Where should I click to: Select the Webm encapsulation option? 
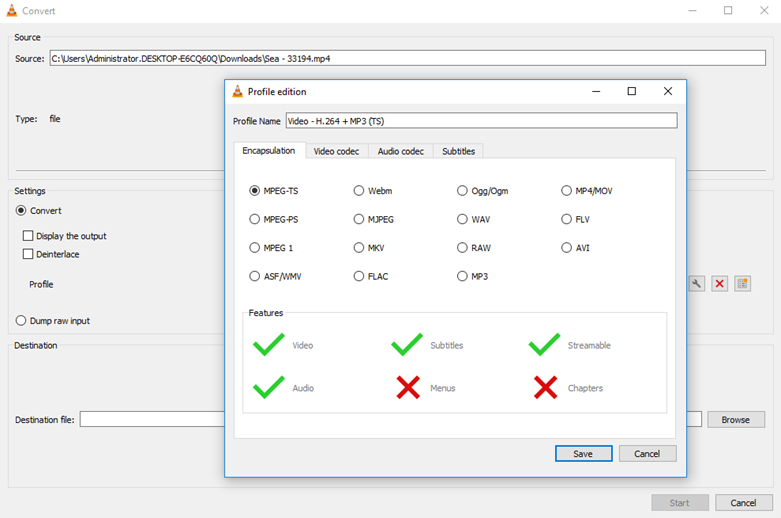pyautogui.click(x=359, y=191)
